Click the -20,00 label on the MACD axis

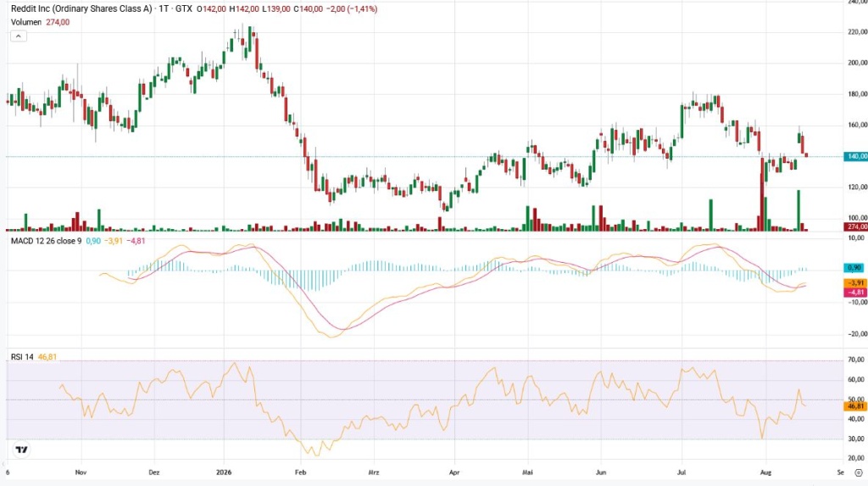(856, 334)
